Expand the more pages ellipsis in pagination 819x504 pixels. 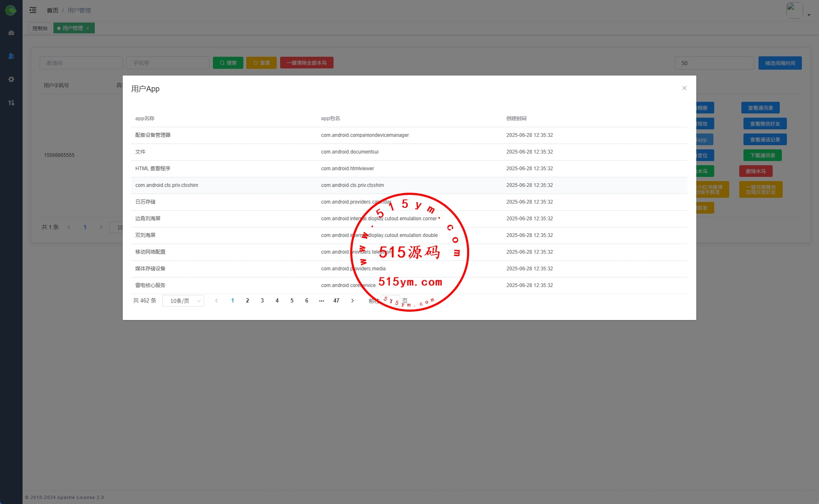click(x=321, y=301)
